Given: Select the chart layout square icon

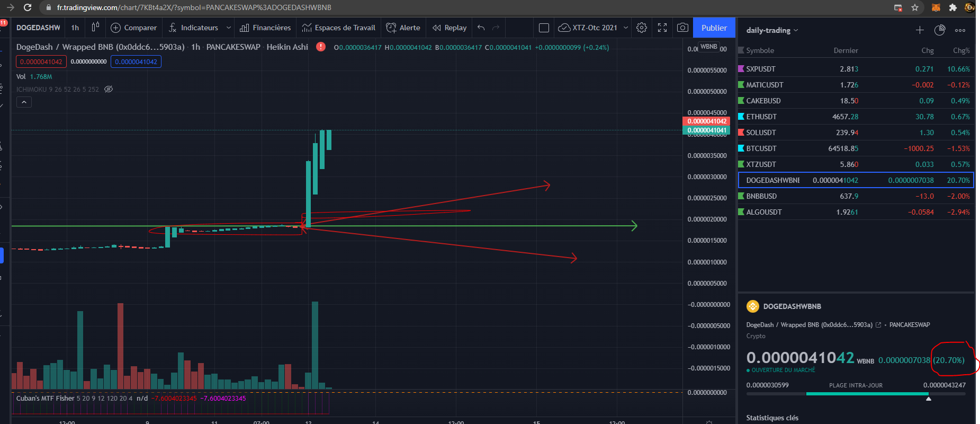Looking at the screenshot, I should tap(544, 28).
